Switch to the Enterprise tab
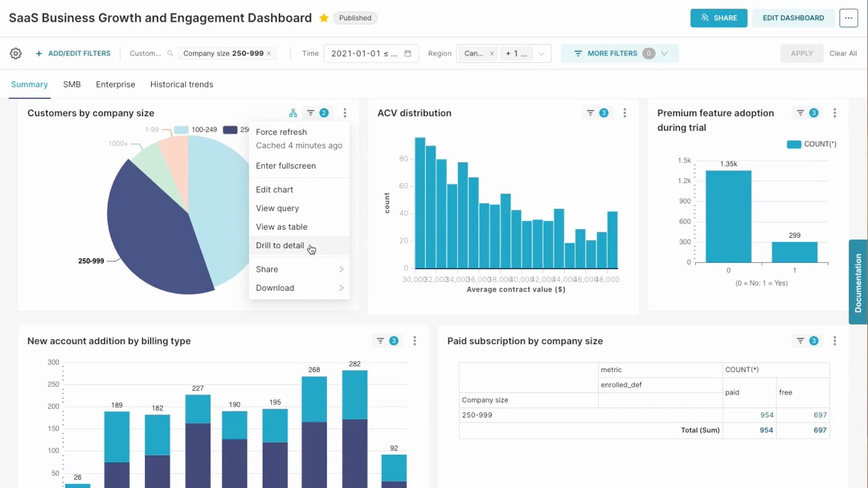Image resolution: width=868 pixels, height=488 pixels. click(x=115, y=84)
